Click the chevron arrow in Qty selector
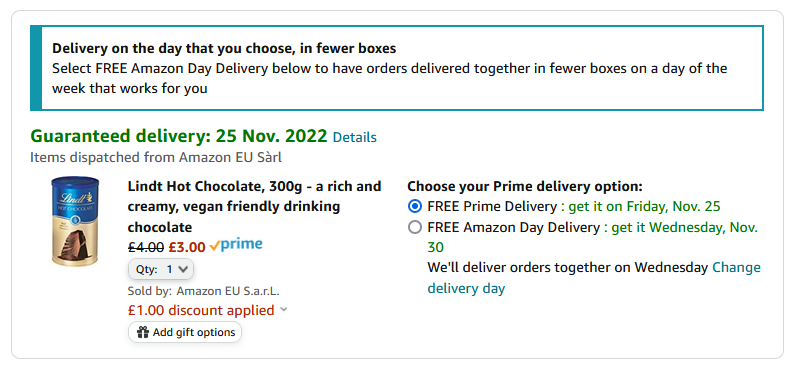The height and width of the screenshot is (373, 795). pos(184,269)
